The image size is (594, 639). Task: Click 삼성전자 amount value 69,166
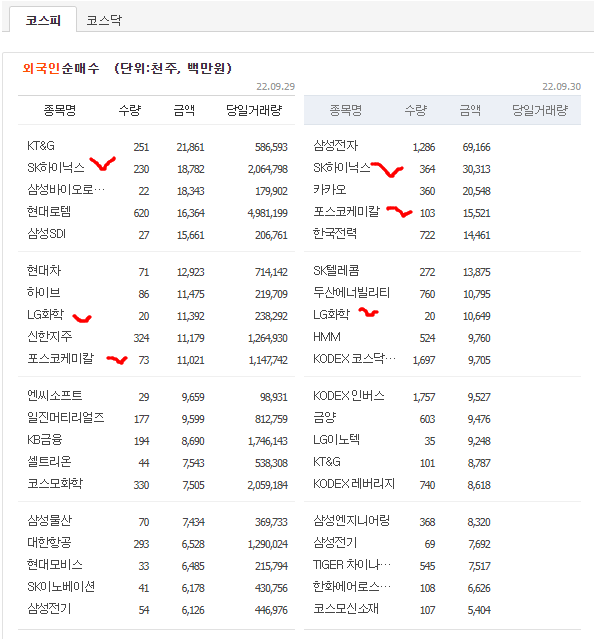pyautogui.click(x=476, y=147)
